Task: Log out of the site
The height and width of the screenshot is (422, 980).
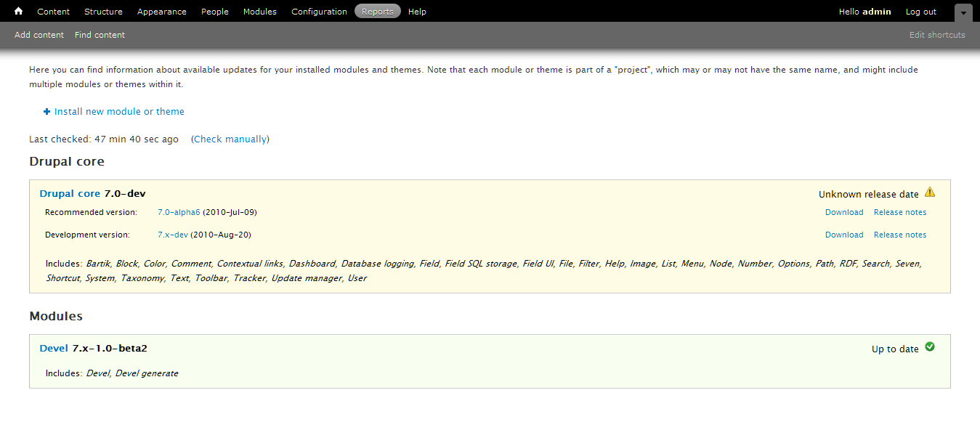Action: click(921, 12)
